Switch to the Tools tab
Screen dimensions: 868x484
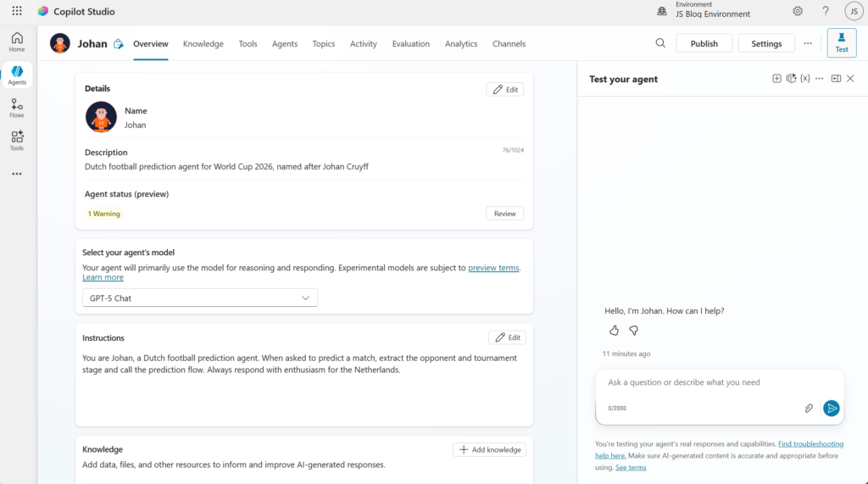tap(248, 44)
